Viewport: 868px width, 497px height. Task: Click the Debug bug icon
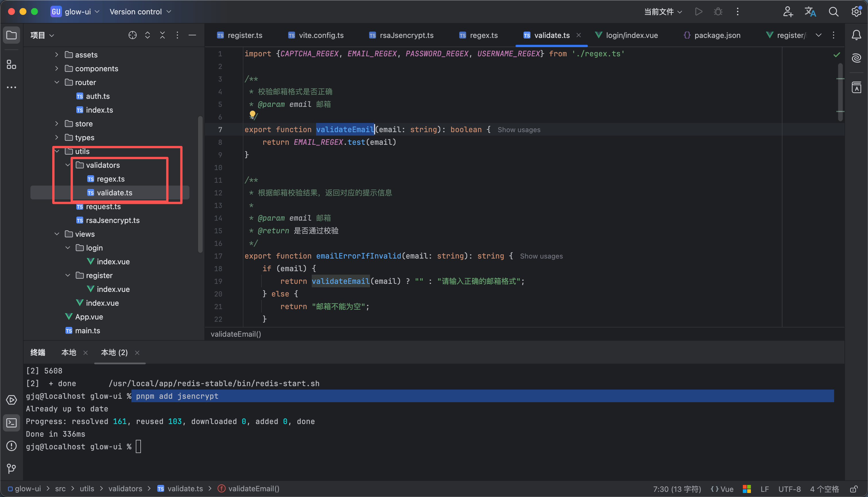pyautogui.click(x=718, y=11)
